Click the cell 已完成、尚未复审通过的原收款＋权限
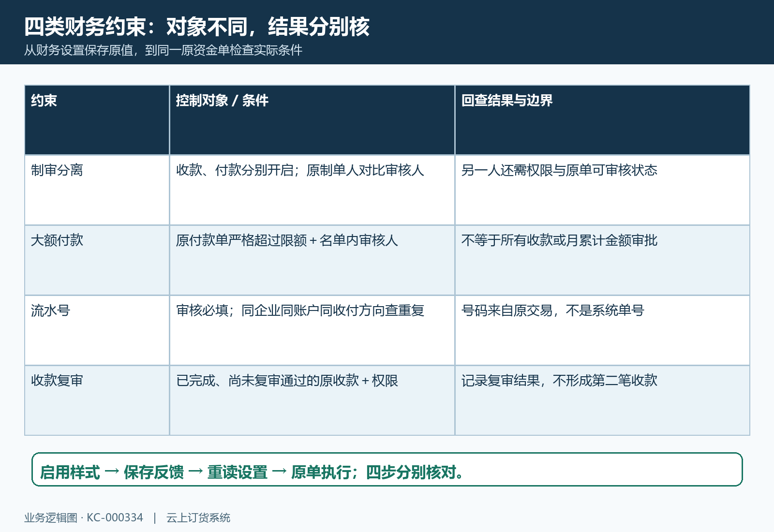 [312, 400]
